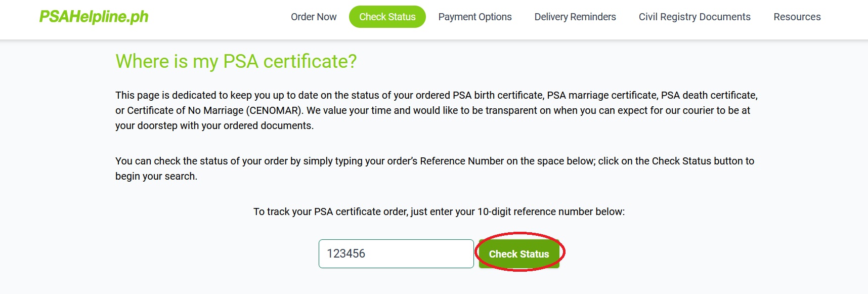Viewport: 868px width, 294px height.
Task: Open the Resources menu item
Action: (x=797, y=17)
